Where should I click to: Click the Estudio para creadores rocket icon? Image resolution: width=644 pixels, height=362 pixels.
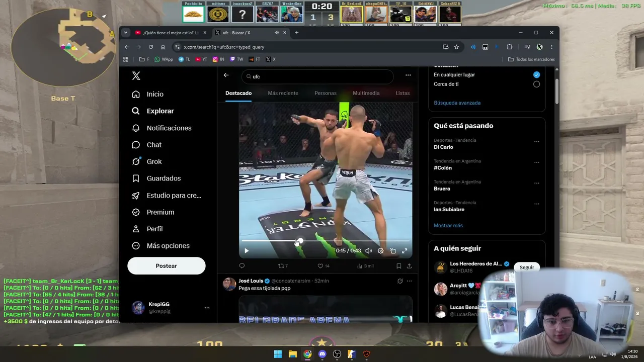[136, 196]
